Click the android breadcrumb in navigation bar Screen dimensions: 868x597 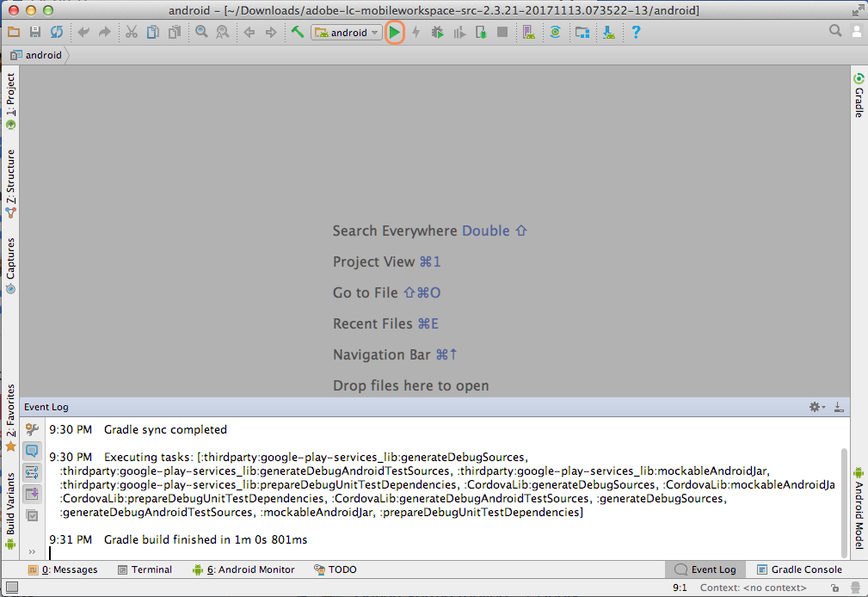36,55
